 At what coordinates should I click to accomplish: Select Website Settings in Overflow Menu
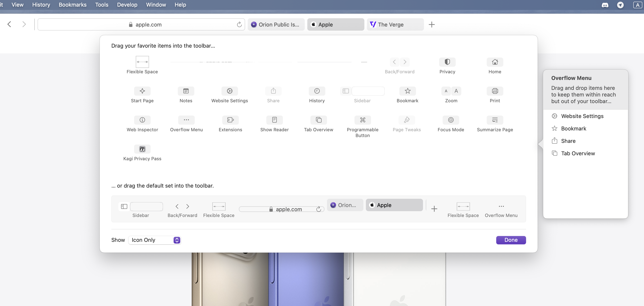582,116
